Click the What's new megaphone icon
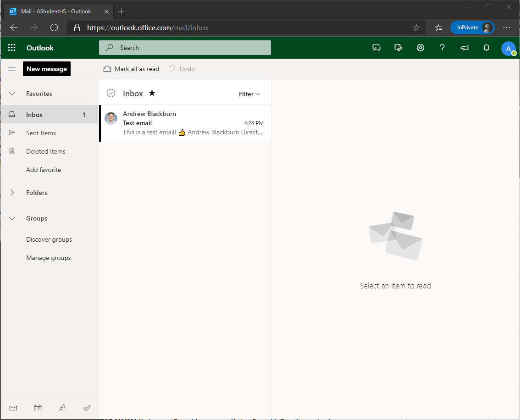 click(x=464, y=48)
